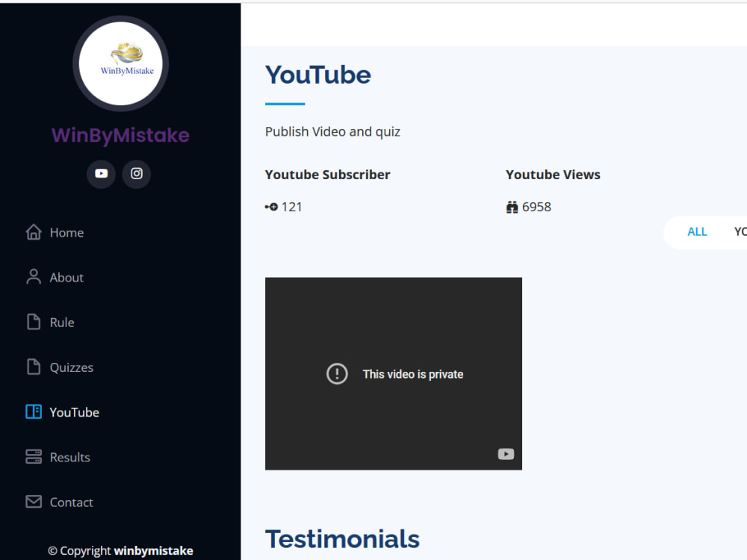Viewport: 747px width, 560px height.
Task: Open the Results nav link
Action: pos(70,457)
